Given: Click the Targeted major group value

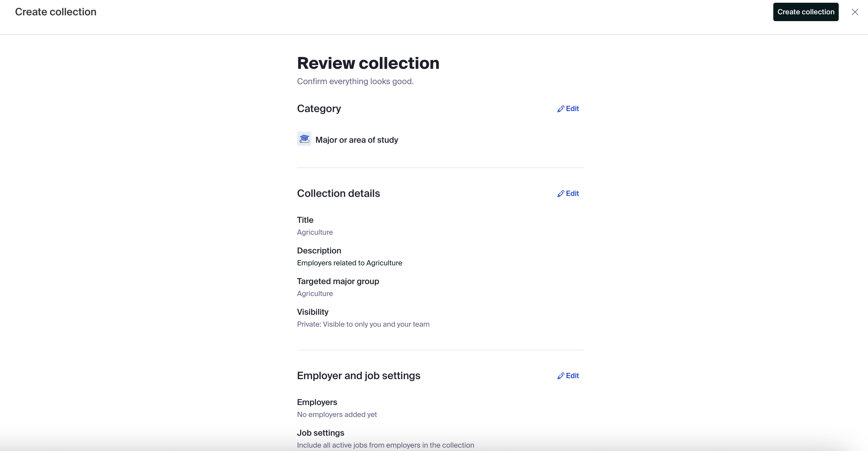Looking at the screenshot, I should point(315,294).
